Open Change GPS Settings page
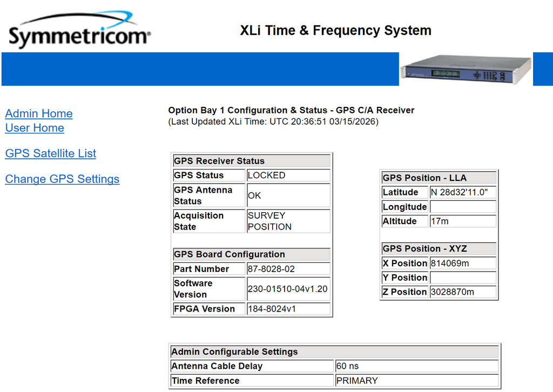 point(62,179)
